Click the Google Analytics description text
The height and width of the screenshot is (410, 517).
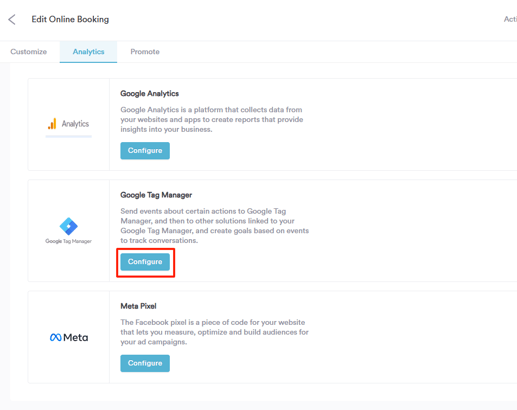[212, 119]
